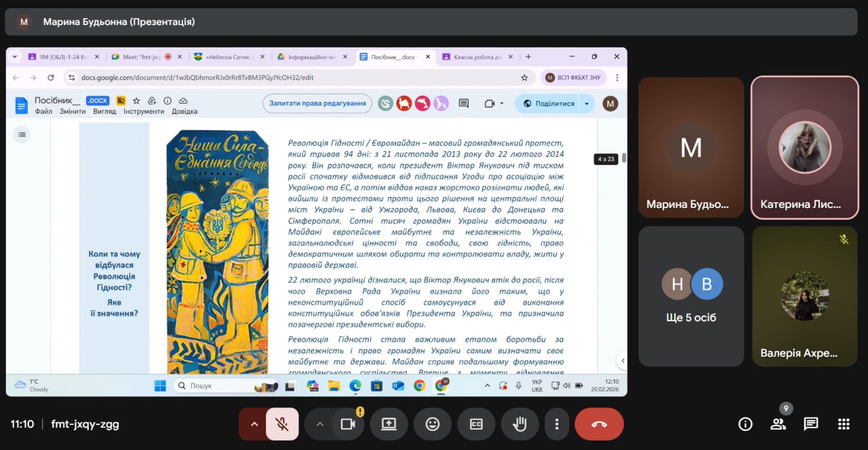Open more options three-dot menu
The image size is (868, 450).
[x=557, y=424]
